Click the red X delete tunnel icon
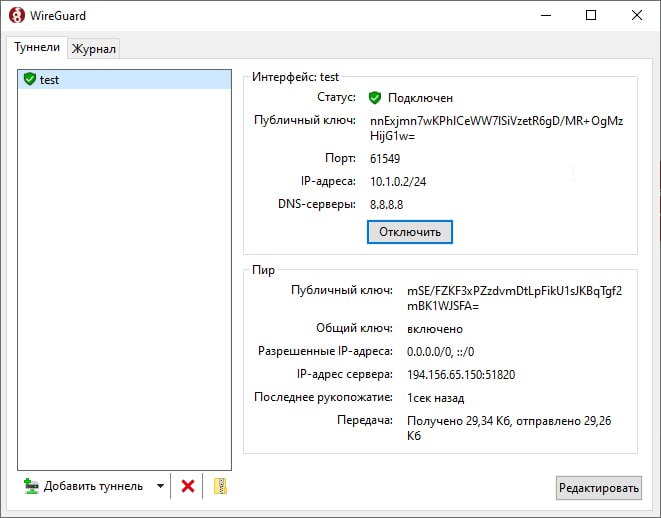Screen dimensions: 661x518 (188, 486)
